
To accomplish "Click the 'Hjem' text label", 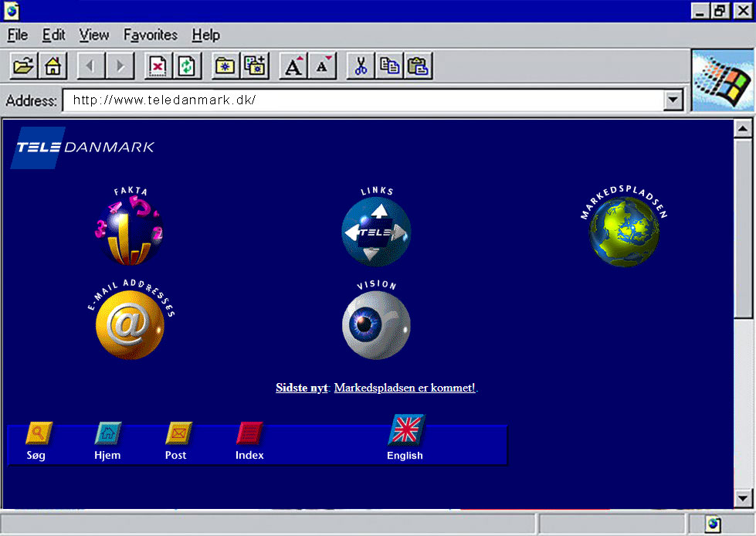I will pyautogui.click(x=107, y=455).
